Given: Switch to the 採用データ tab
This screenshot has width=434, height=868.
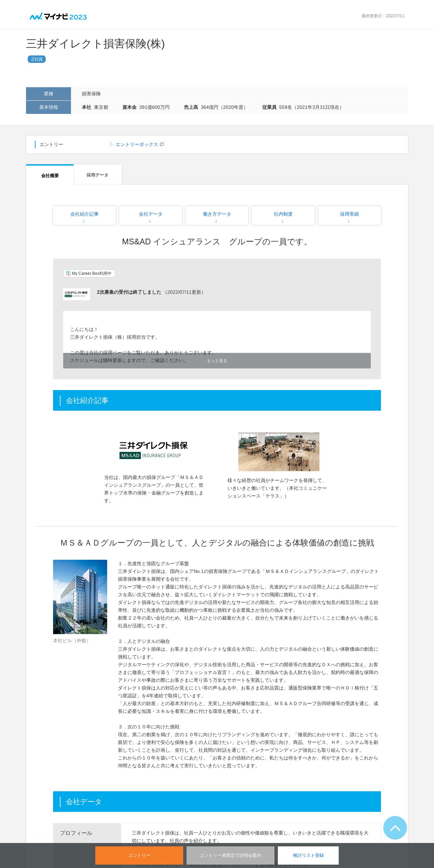Looking at the screenshot, I should (98, 175).
